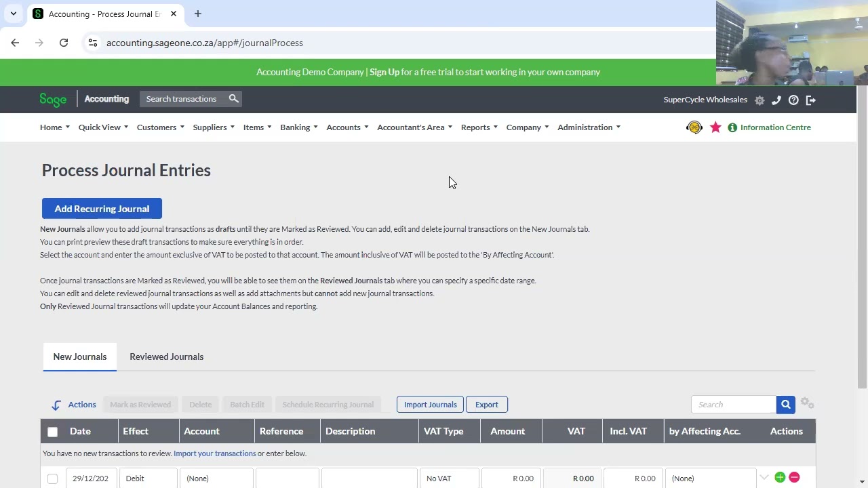Click the Sage logo

(x=53, y=100)
